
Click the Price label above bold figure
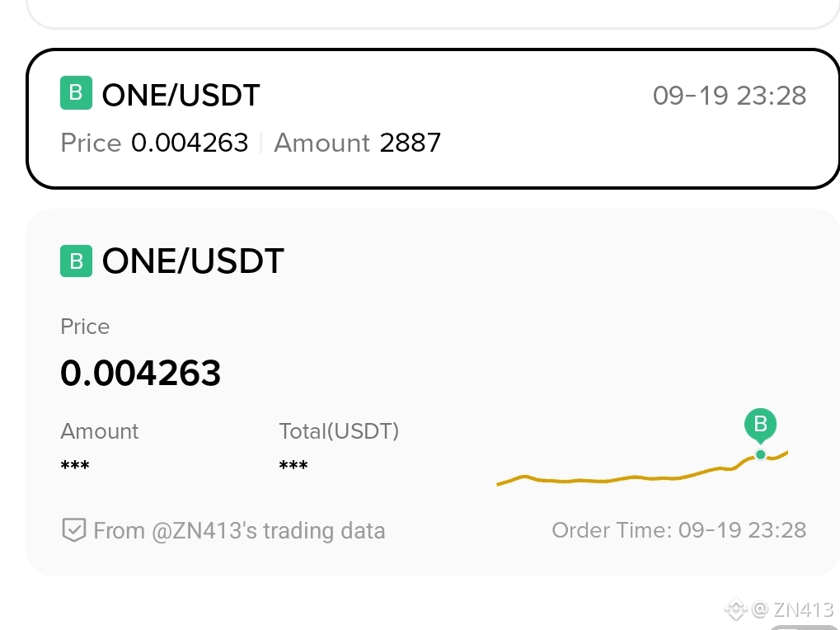[x=85, y=327]
